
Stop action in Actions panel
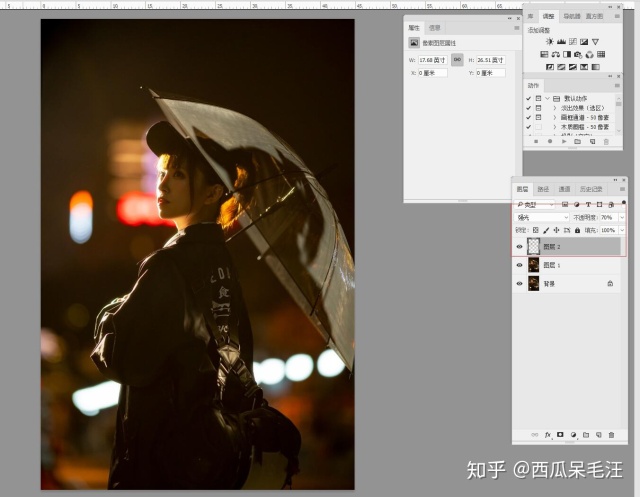click(x=536, y=142)
